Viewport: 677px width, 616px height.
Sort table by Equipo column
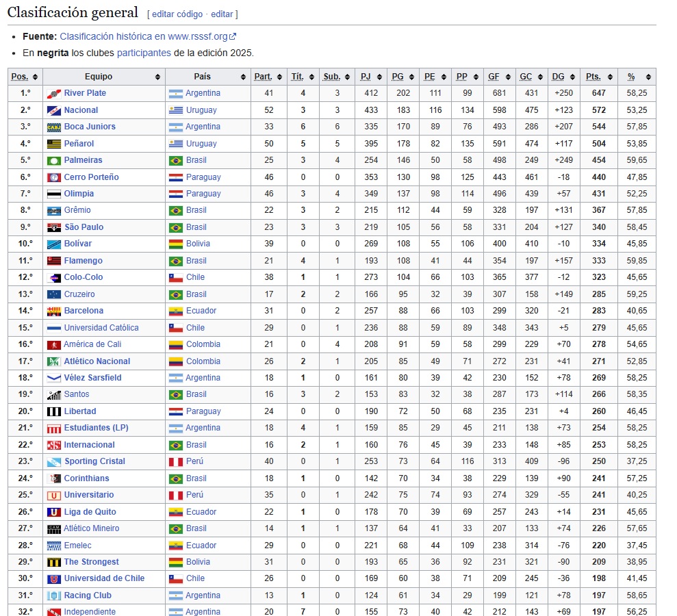(x=157, y=77)
